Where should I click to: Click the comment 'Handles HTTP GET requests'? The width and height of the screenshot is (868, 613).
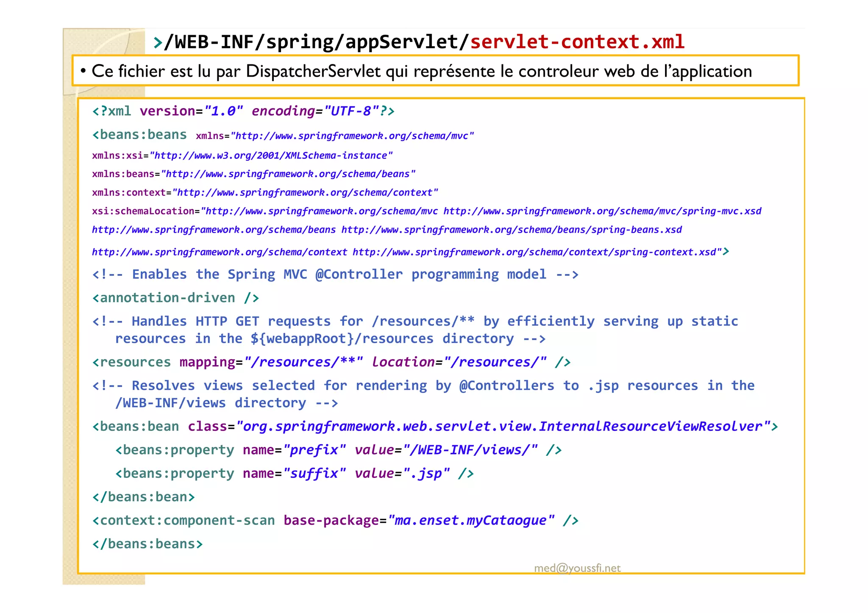pyautogui.click(x=415, y=321)
